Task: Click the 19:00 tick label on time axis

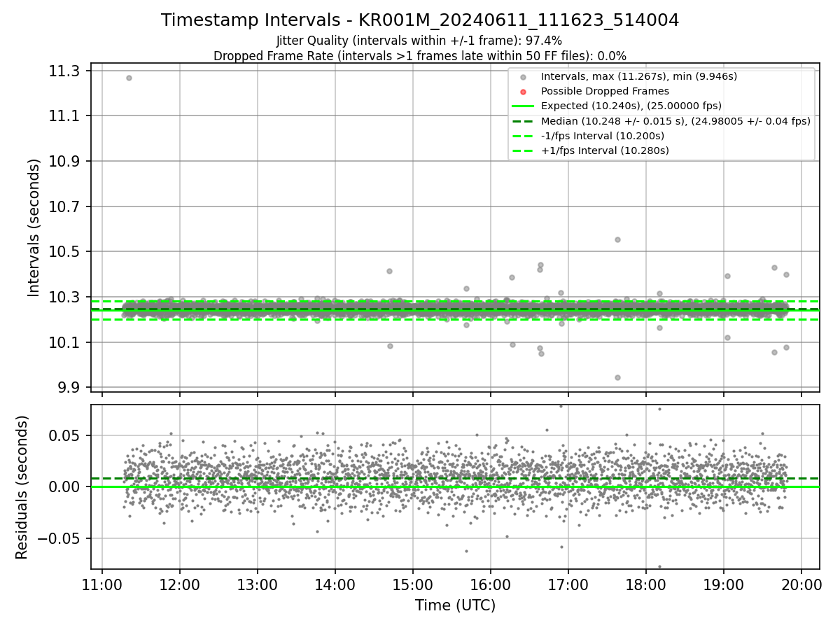Action: [x=723, y=583]
